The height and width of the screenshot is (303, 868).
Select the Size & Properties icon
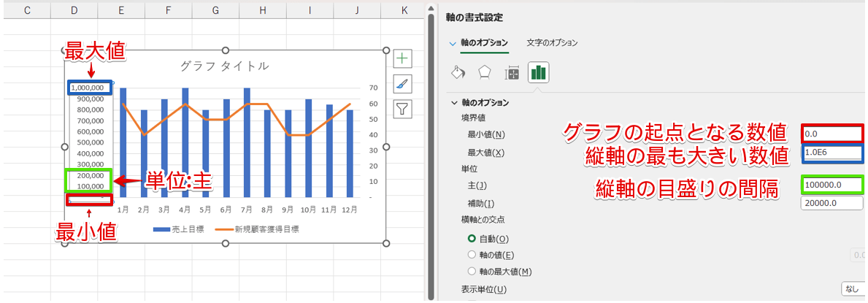point(512,72)
